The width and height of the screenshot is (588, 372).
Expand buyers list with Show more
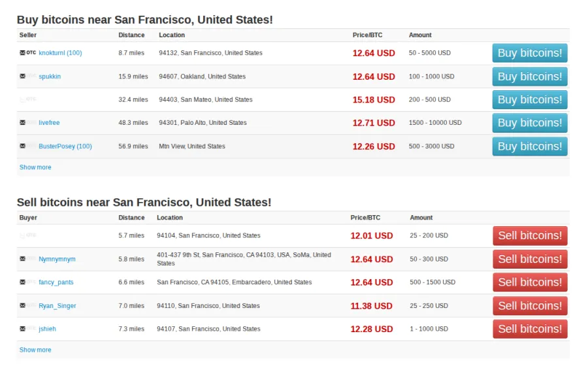click(x=35, y=350)
